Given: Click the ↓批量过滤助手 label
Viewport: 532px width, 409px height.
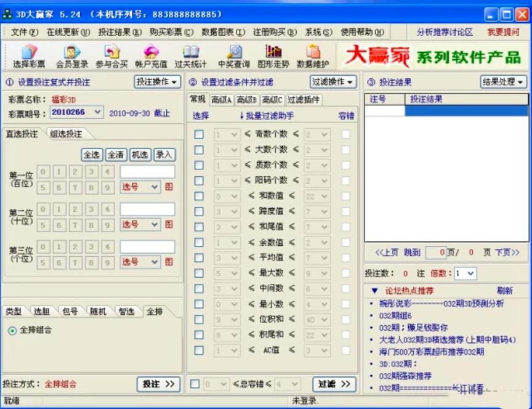Looking at the screenshot, I should click(x=267, y=116).
